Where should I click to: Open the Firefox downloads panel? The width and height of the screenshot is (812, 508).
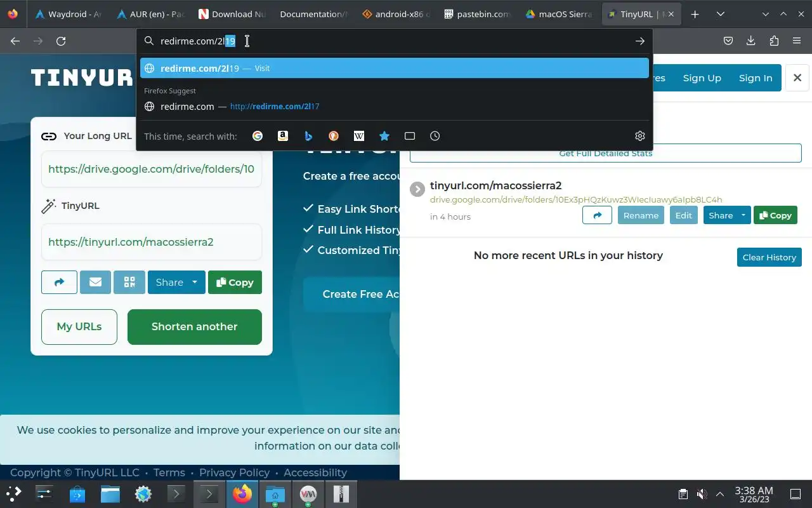tap(751, 41)
